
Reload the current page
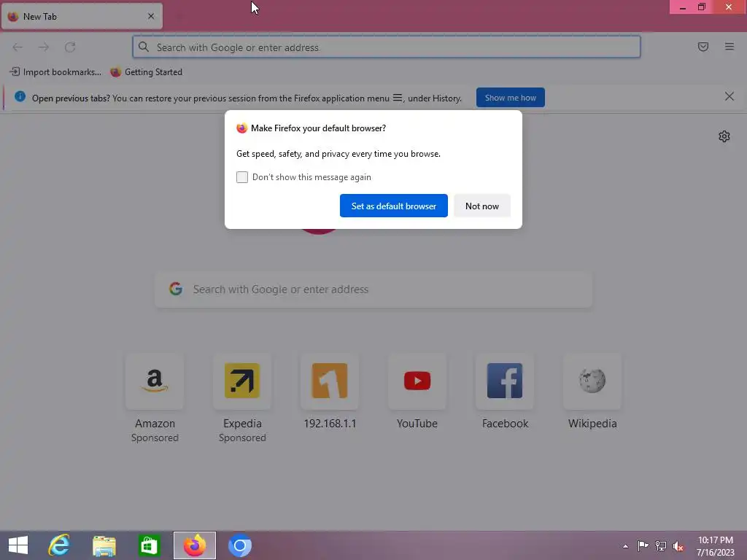pos(70,47)
